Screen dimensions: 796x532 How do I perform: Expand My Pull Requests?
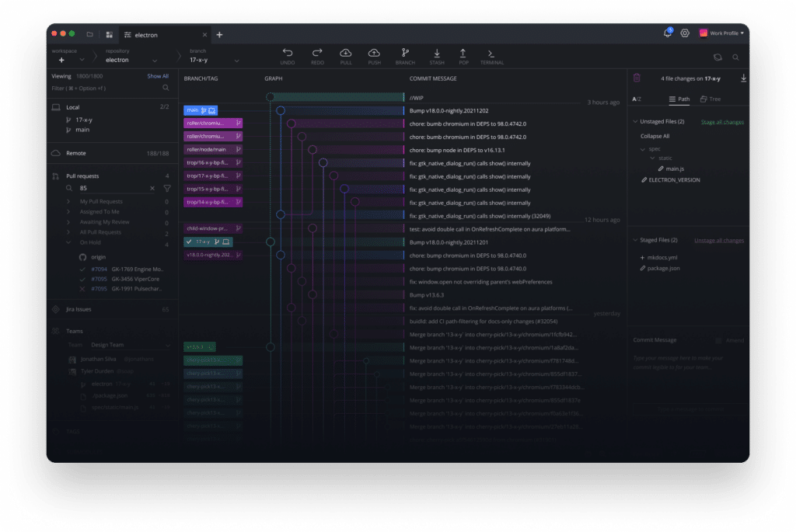[68, 201]
